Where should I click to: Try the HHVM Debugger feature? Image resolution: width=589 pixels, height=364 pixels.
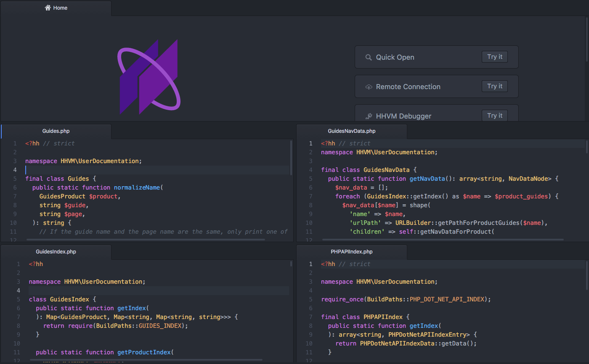(x=495, y=116)
